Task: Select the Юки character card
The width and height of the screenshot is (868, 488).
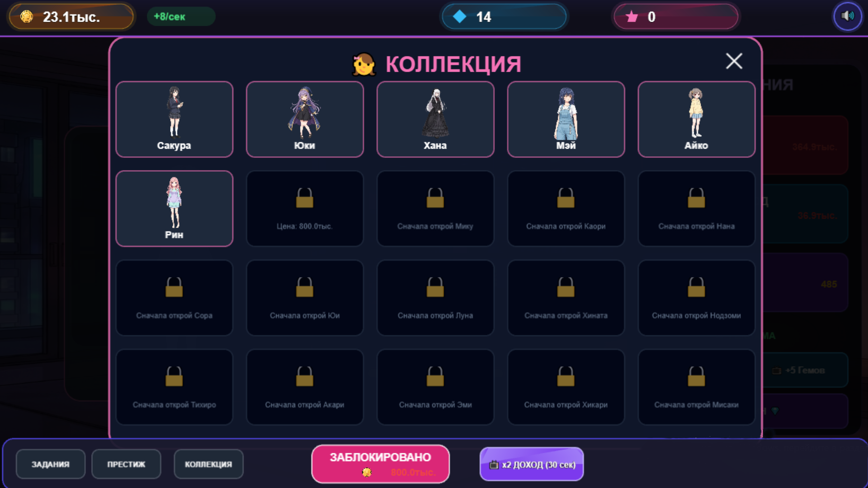Action: tap(305, 119)
